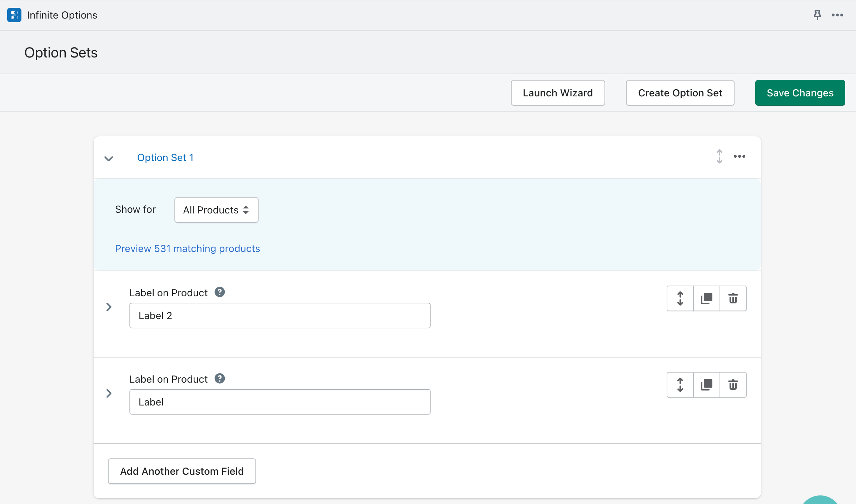Expand the second Label field details

coord(109,393)
